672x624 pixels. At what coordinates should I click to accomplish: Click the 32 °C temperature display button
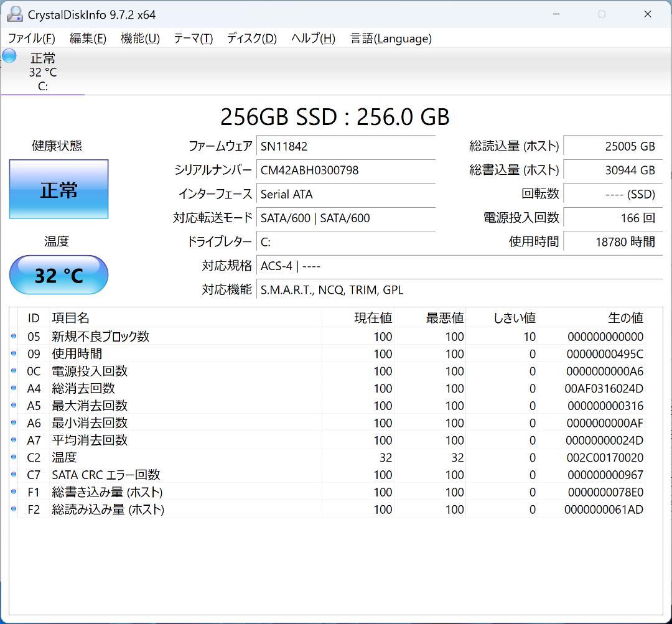[58, 274]
